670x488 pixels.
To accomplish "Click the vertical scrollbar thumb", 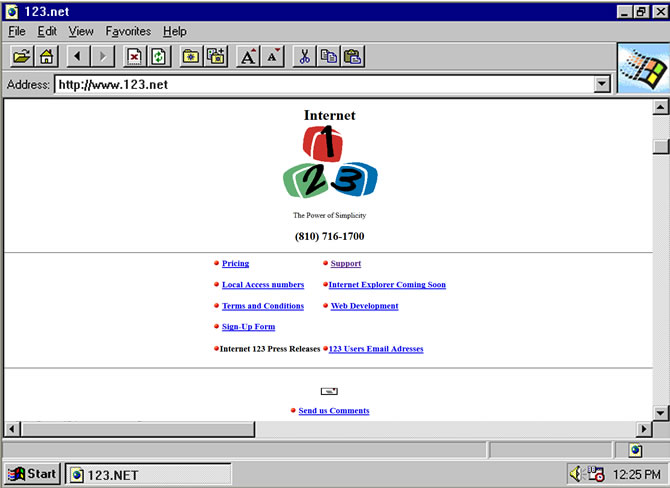I will tap(661, 147).
